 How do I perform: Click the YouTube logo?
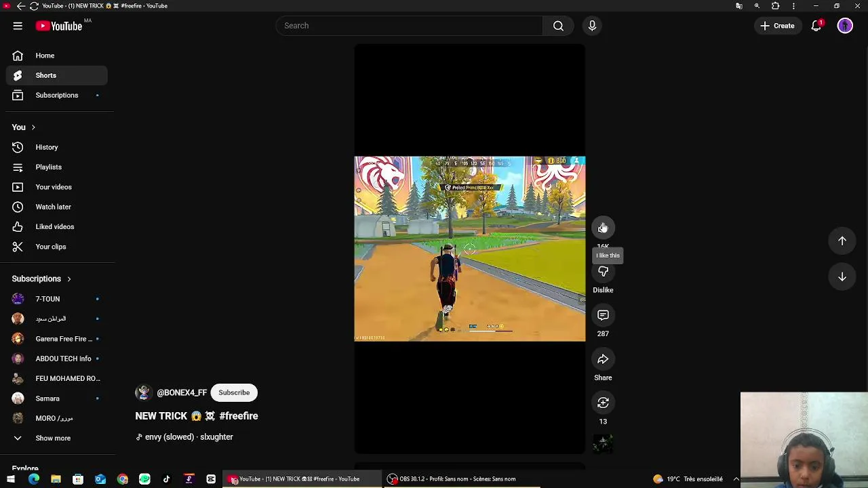[59, 26]
